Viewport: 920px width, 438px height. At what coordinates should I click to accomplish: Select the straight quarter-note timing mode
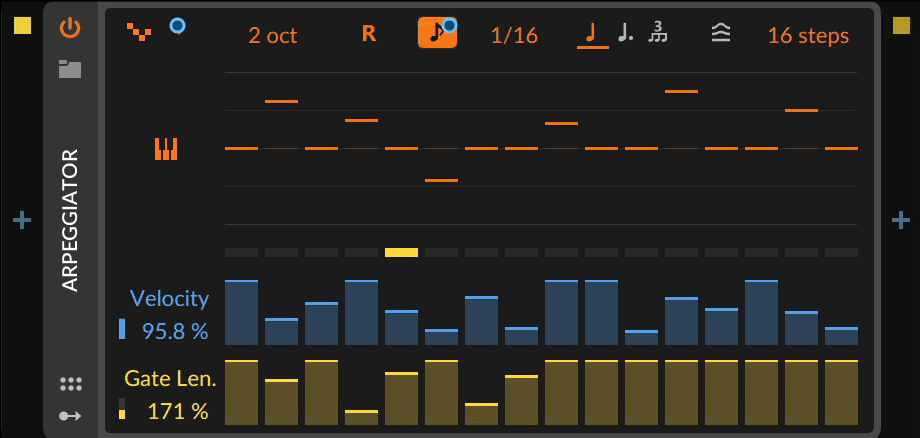pos(592,34)
